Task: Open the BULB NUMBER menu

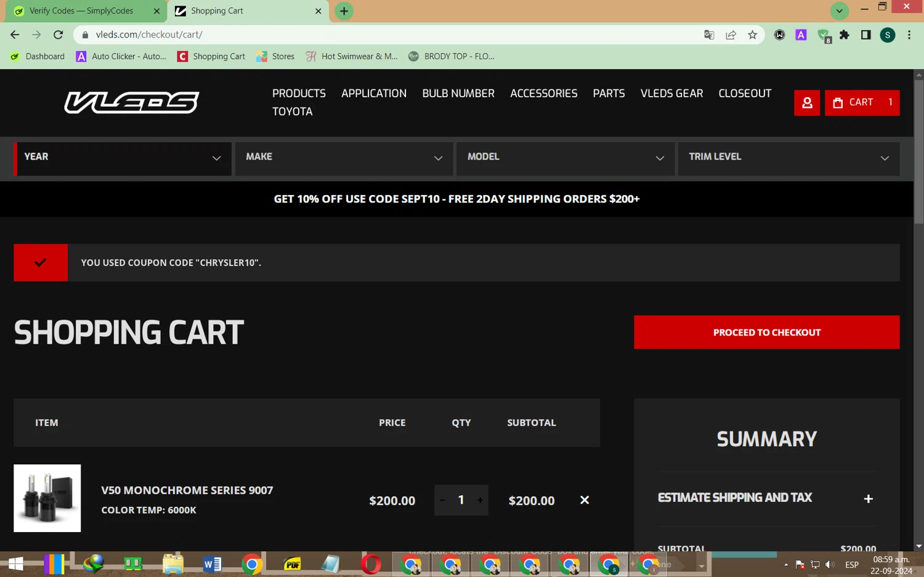Action: [458, 94]
